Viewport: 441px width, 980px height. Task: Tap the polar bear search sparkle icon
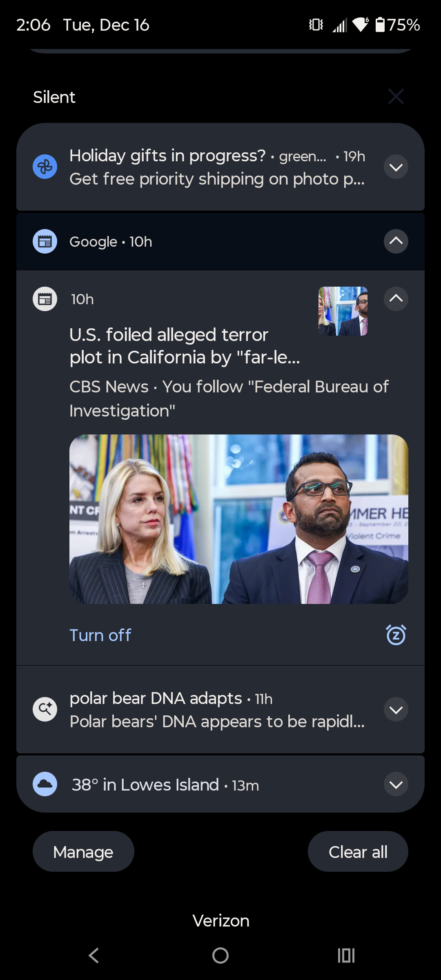(x=45, y=709)
